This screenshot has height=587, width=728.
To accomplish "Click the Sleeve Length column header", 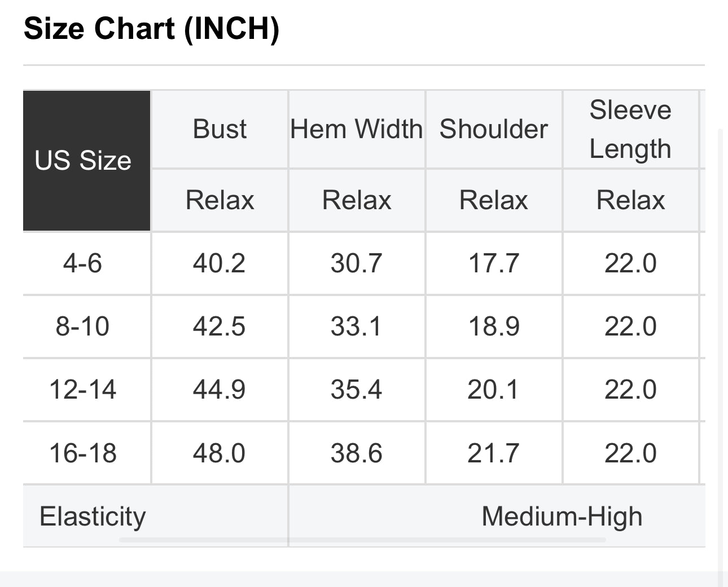I will click(x=630, y=129).
